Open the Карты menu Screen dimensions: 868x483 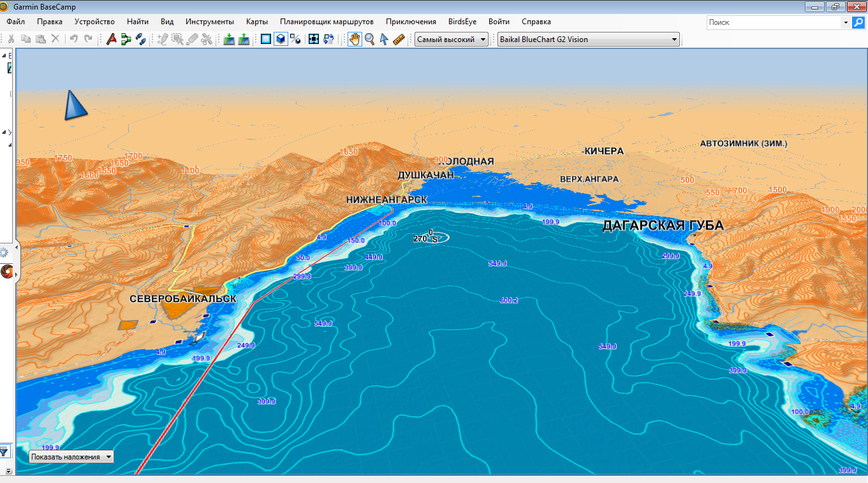click(257, 22)
